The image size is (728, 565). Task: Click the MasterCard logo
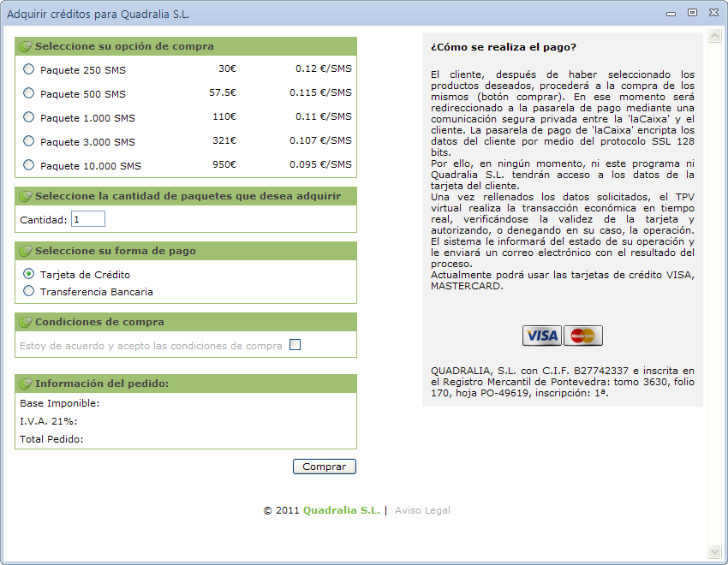click(x=583, y=336)
